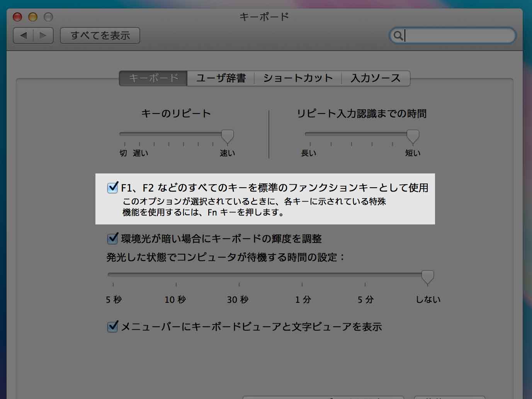Click the 速い label under key repeat slider

[x=227, y=153]
